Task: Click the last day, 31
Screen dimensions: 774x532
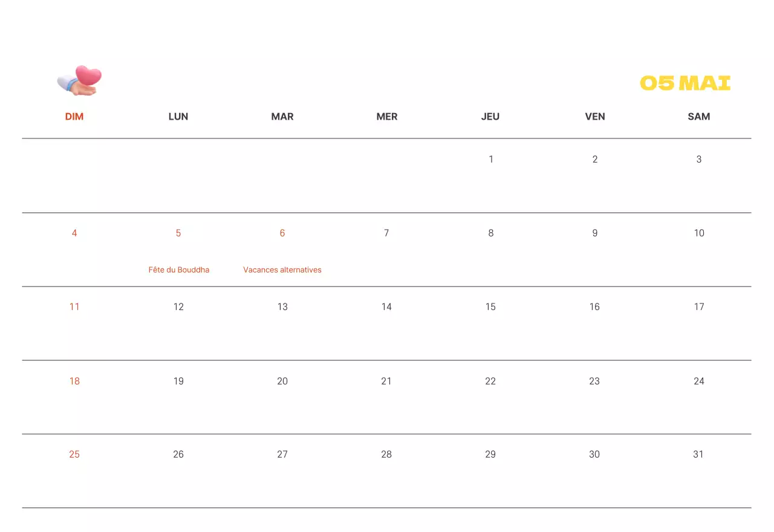Action: pyautogui.click(x=698, y=455)
